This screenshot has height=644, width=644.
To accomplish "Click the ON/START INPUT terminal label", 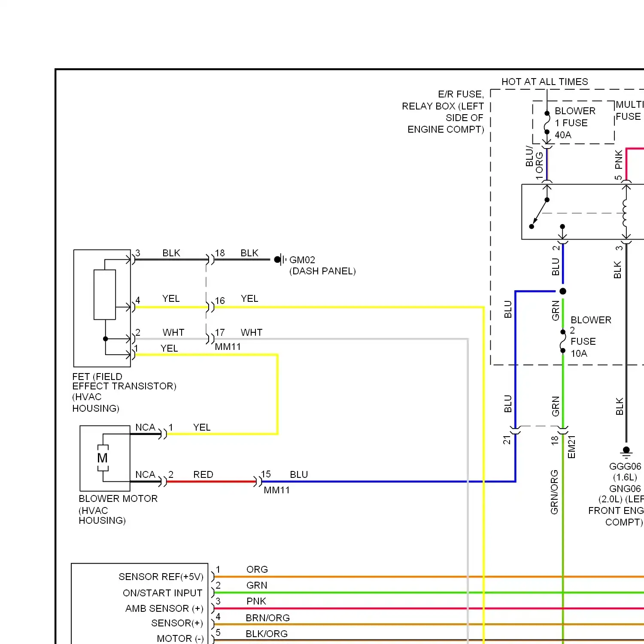I will coord(163,593).
